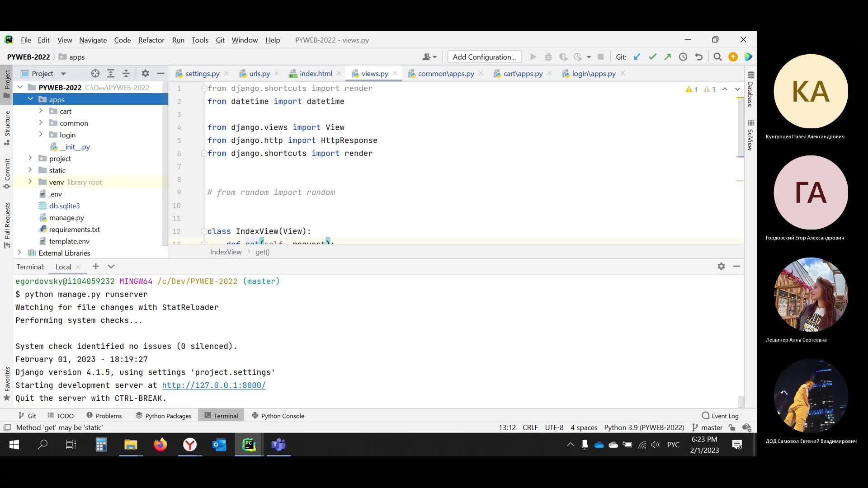Open the Database side panel
The image size is (868, 488).
750,89
